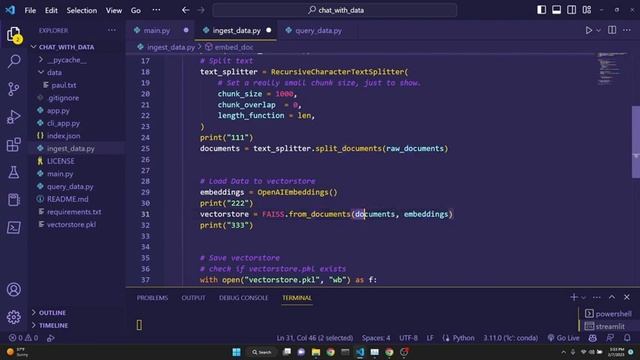
Task: Open the Search view in activity bar
Action: coord(14,61)
